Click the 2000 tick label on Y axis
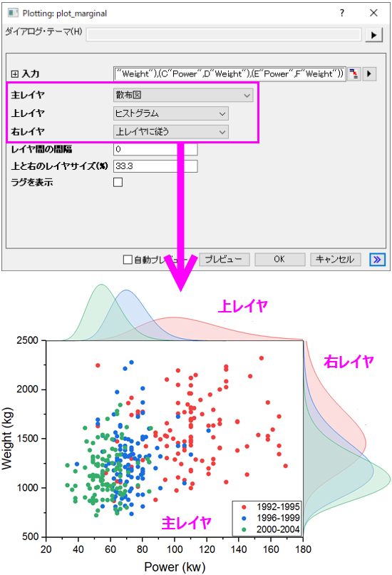This screenshot has width=392, height=575. (x=28, y=390)
